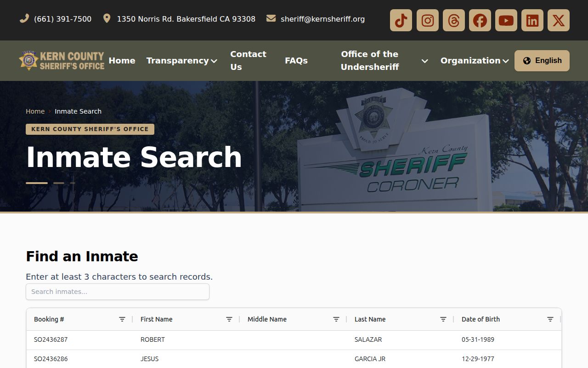Focus the Search inmates input field
The height and width of the screenshot is (368, 588).
pyautogui.click(x=118, y=292)
